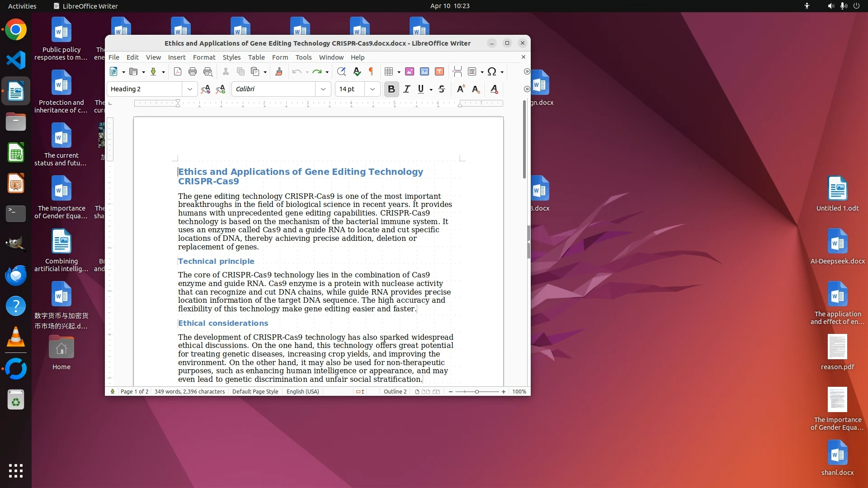Click Clear Direct Formatting icon

494,89
